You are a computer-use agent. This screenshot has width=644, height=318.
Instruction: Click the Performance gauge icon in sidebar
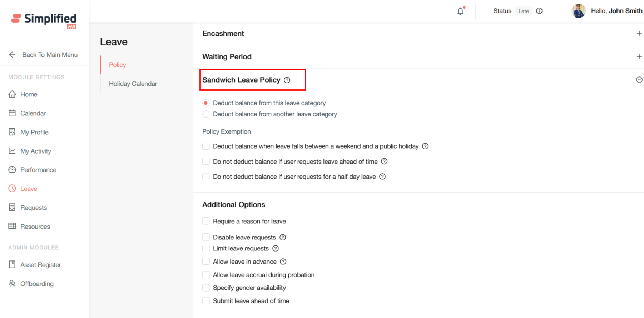12,170
